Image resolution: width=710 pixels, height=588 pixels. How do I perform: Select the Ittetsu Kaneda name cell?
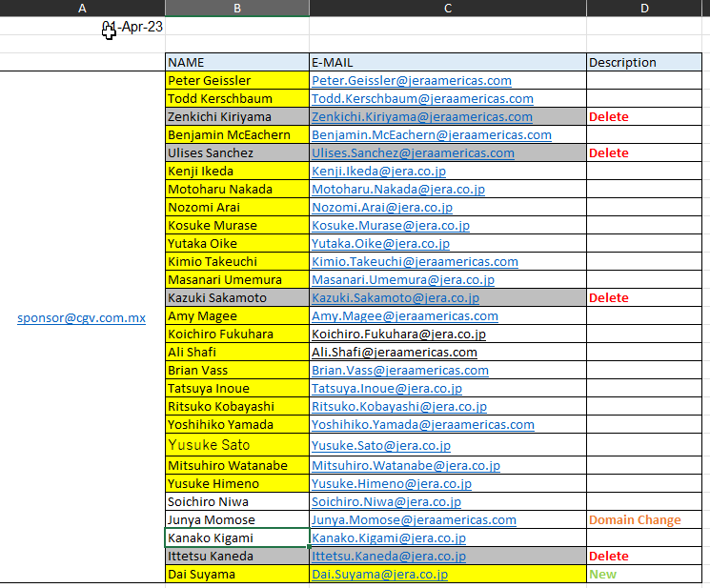click(237, 556)
